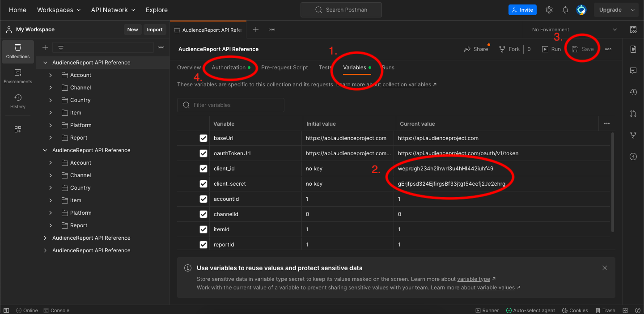Open collection more actions ellipsis next to Save

tap(608, 49)
